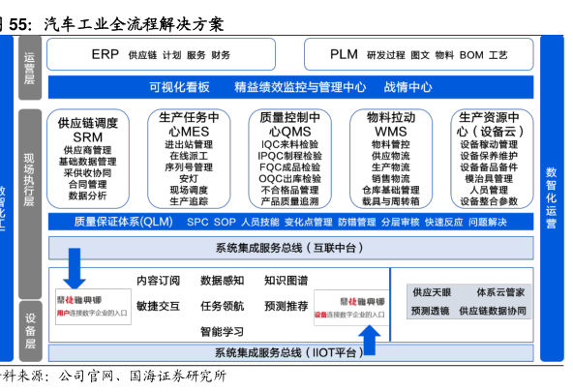The height and width of the screenshot is (392, 573).
Task: Click '数据分析' under SRM
Action: coord(88,196)
